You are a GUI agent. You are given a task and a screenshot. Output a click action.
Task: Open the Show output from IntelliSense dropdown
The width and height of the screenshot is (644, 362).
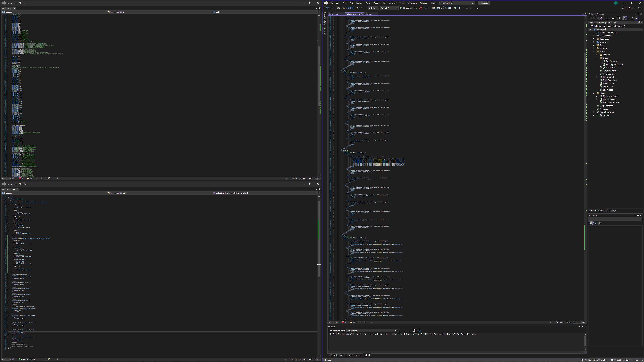371,331
